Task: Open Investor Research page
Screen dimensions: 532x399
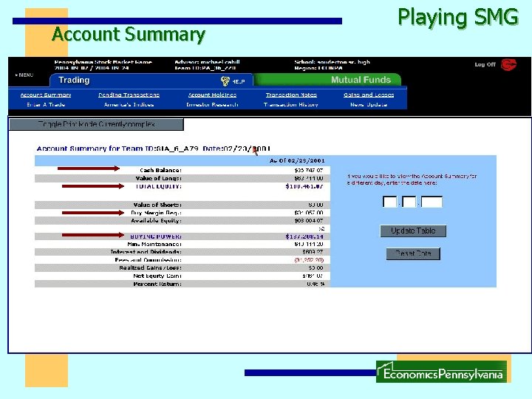Action: 212,104
